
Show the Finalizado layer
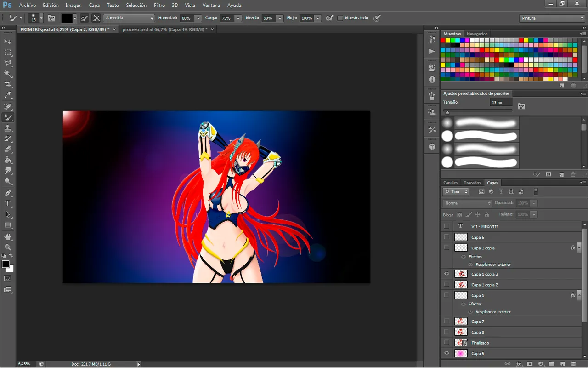tap(447, 343)
